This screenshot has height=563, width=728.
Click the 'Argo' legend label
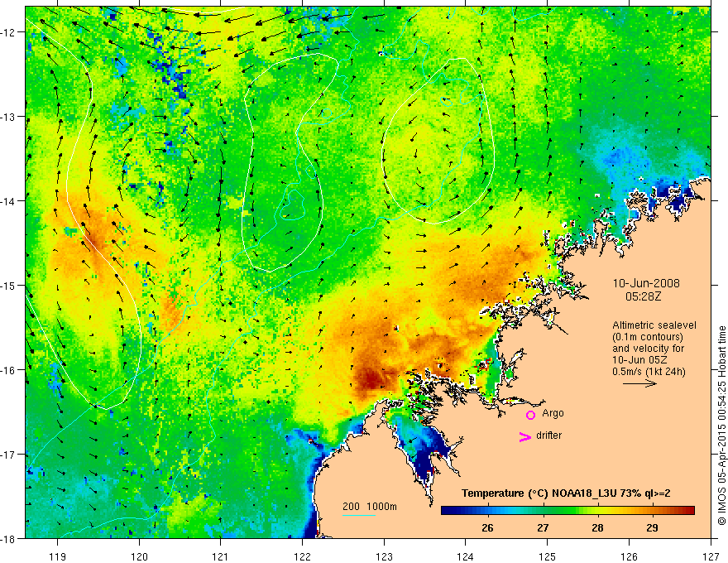pyautogui.click(x=553, y=413)
